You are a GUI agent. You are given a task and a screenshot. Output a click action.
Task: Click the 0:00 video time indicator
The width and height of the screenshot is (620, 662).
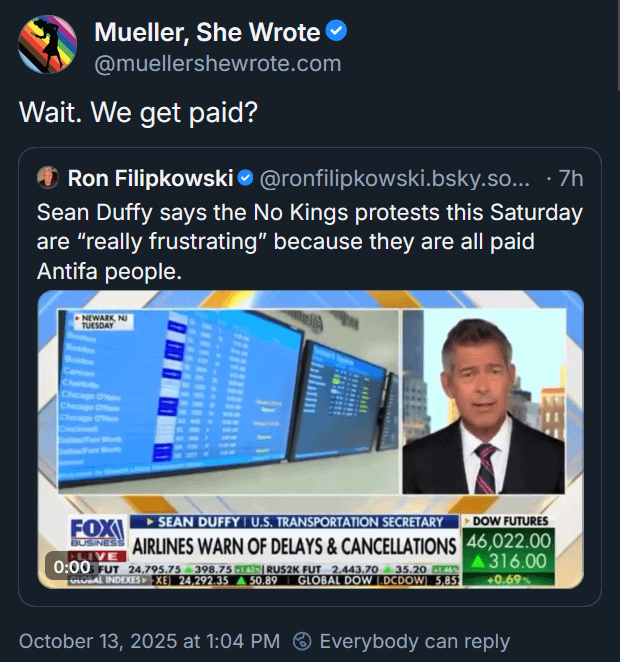click(x=73, y=566)
